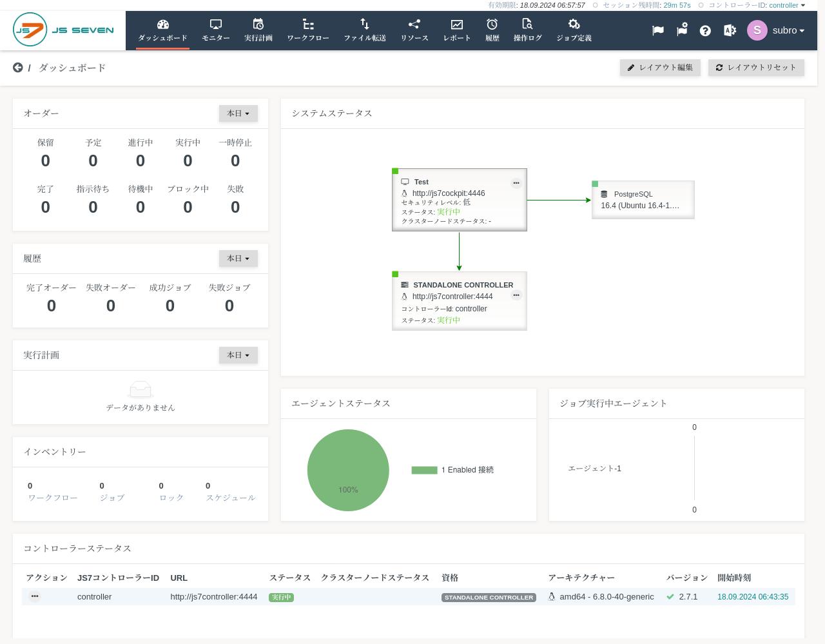Click the empty data inbox icon
Screen dimensions: 825x644
141,390
